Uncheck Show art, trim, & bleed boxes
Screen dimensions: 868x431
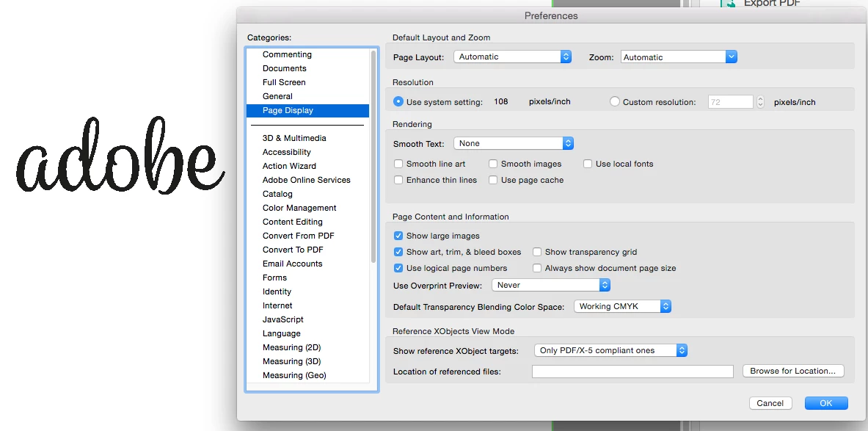click(398, 252)
